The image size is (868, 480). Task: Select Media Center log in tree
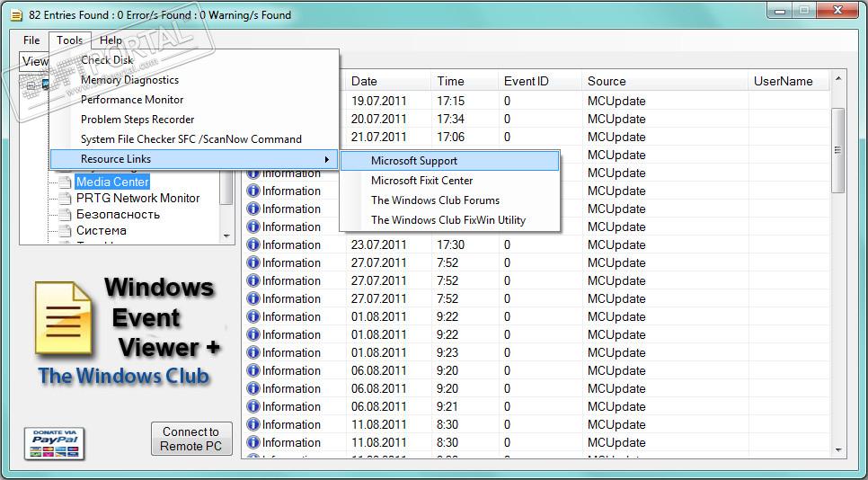pyautogui.click(x=112, y=182)
